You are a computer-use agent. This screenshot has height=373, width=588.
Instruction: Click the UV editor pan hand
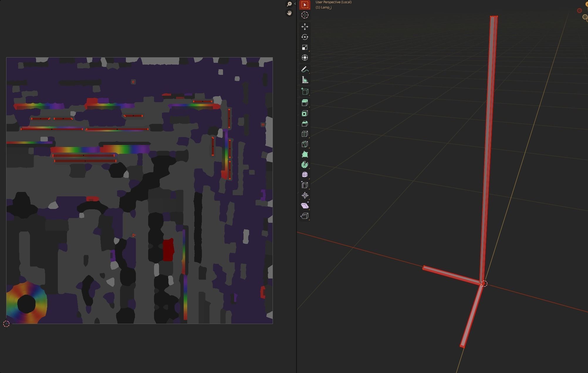tap(289, 13)
